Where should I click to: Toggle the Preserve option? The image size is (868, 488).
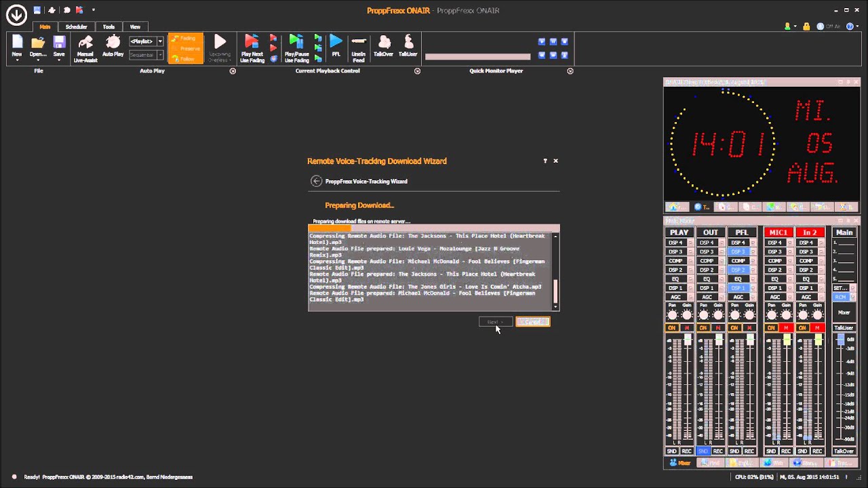(x=185, y=49)
